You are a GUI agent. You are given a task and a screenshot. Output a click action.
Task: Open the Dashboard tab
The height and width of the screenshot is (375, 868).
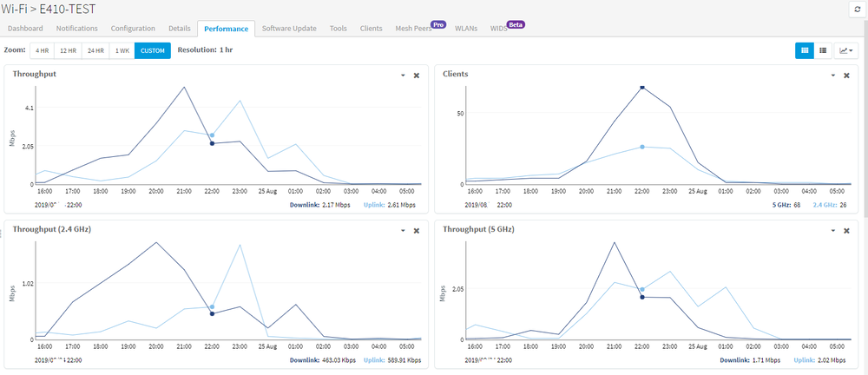tap(25, 29)
